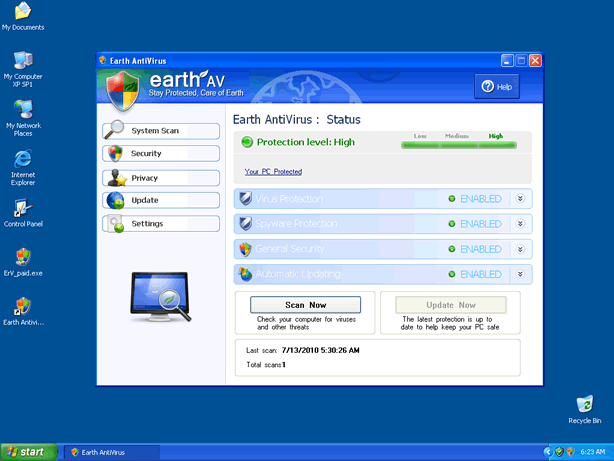Toggle Automatic Updating ENABLED indicator
The image size is (614, 461).
476,274
